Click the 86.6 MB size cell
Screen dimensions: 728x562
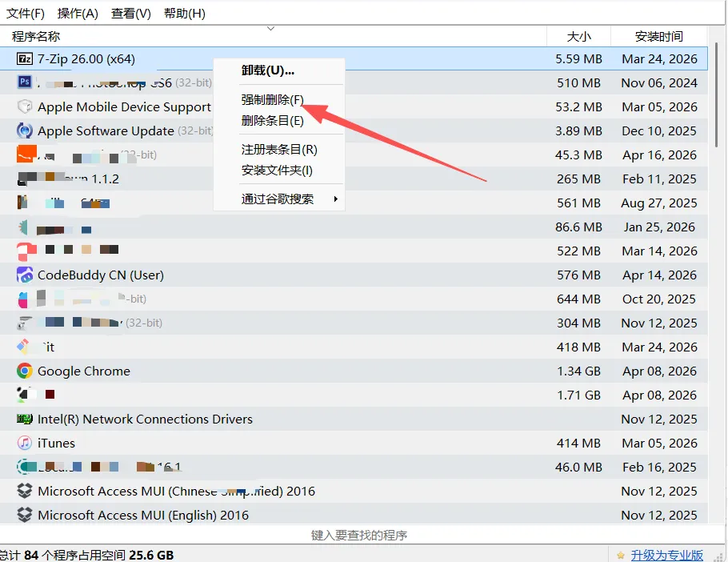[578, 227]
